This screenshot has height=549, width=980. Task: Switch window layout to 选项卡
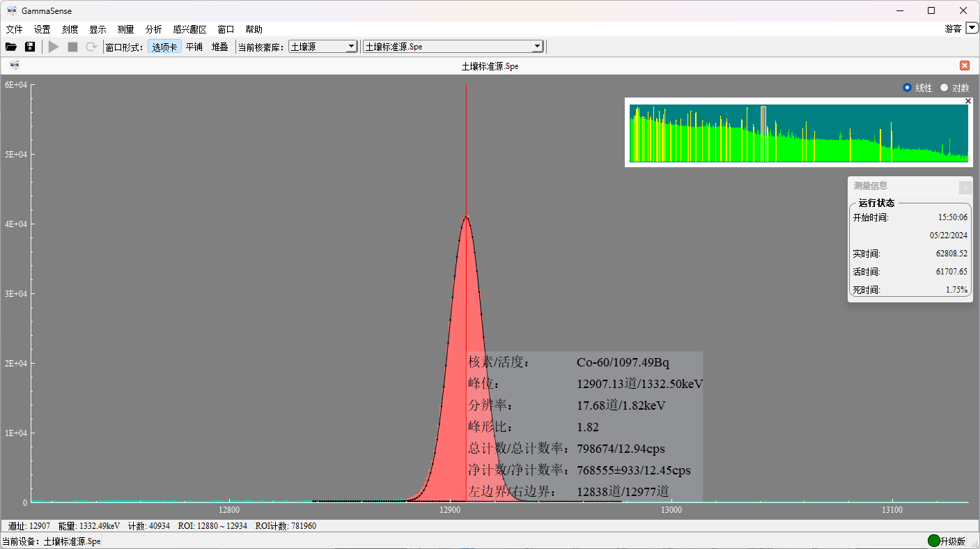[x=165, y=47]
